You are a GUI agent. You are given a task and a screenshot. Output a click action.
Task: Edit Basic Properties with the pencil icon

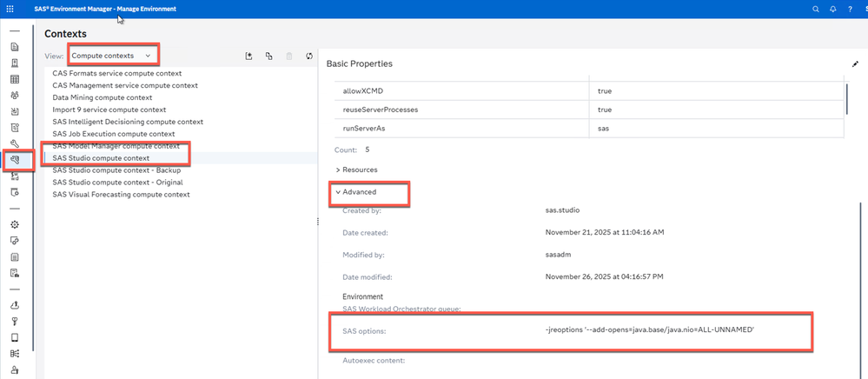(855, 64)
